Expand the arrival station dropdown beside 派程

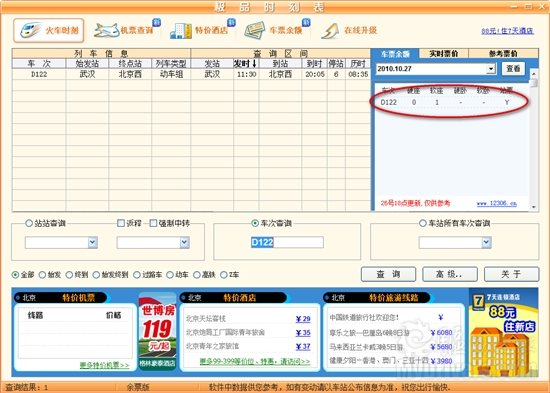185,242
